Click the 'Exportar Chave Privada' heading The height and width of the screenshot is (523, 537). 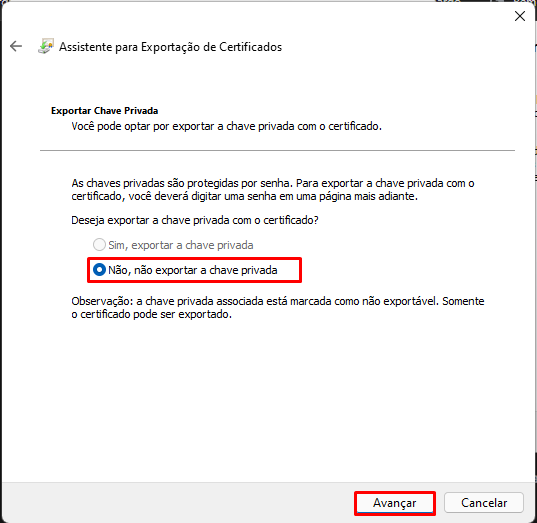click(x=104, y=111)
